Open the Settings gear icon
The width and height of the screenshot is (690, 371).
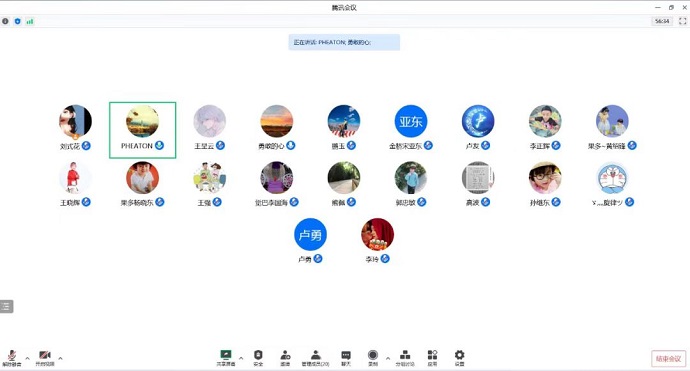tap(459, 358)
